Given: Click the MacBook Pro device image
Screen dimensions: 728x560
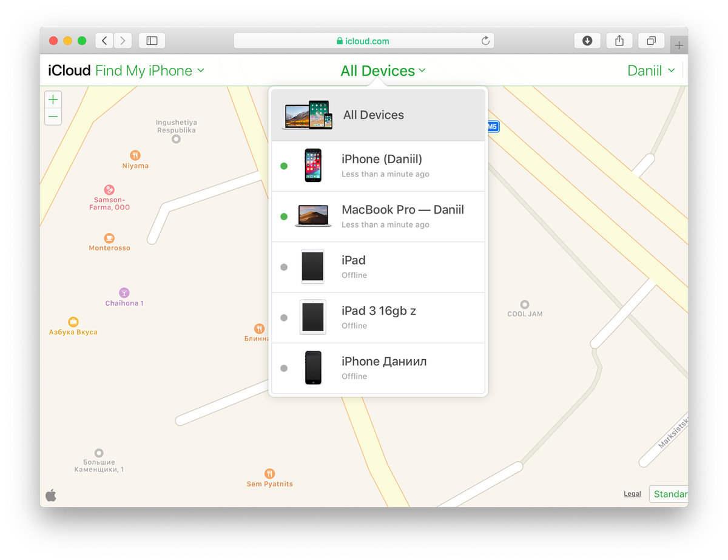Looking at the screenshot, I should 313,216.
